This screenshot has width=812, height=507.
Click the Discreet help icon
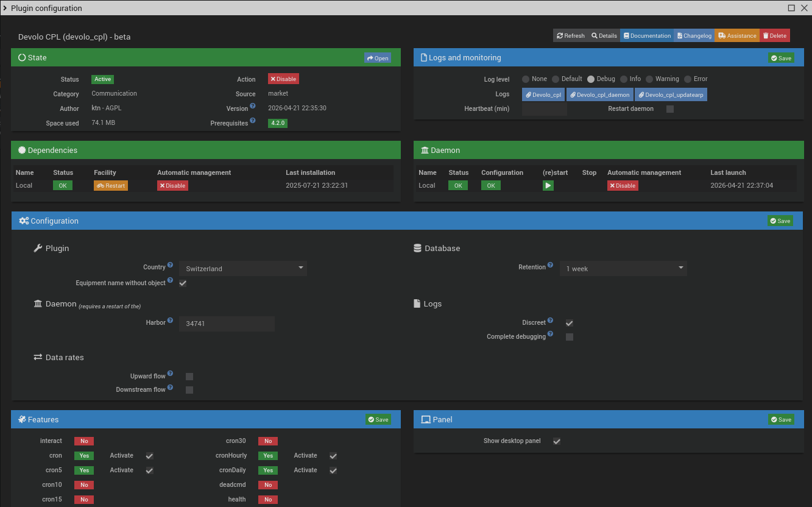click(551, 321)
